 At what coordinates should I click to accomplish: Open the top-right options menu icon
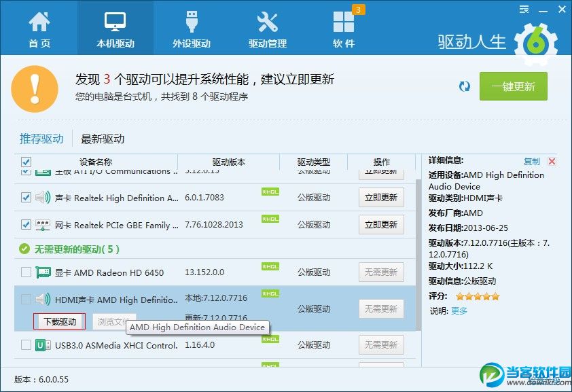524,10
